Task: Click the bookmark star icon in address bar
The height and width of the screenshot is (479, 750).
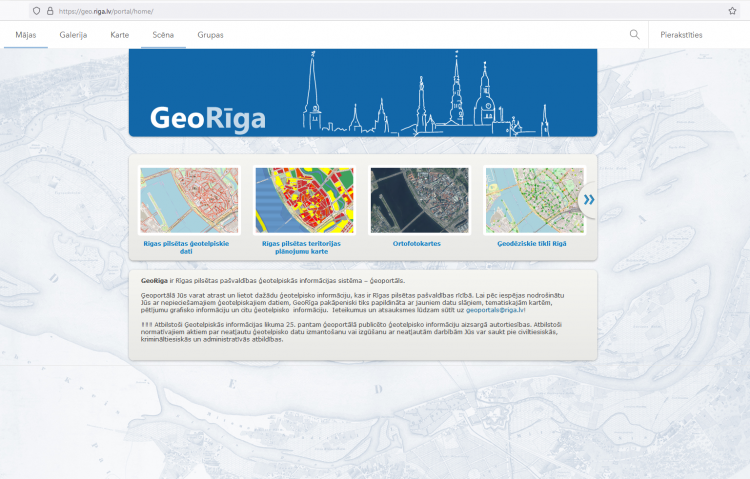Action: point(732,11)
